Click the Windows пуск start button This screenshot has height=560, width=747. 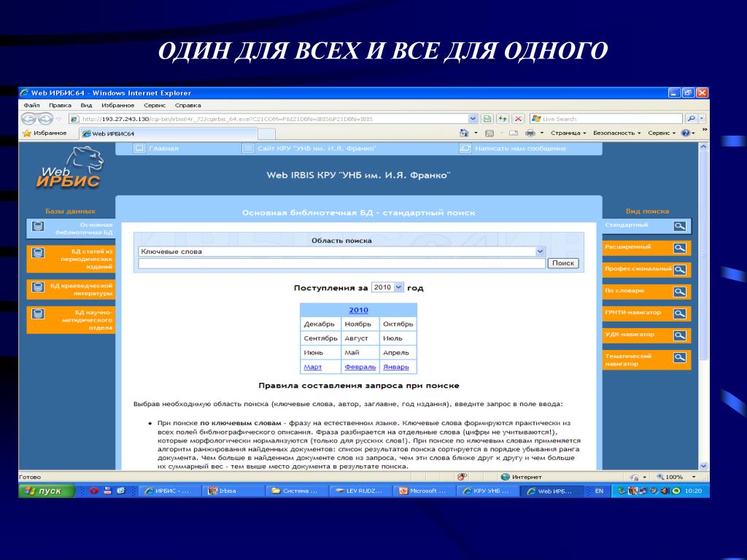[x=47, y=491]
